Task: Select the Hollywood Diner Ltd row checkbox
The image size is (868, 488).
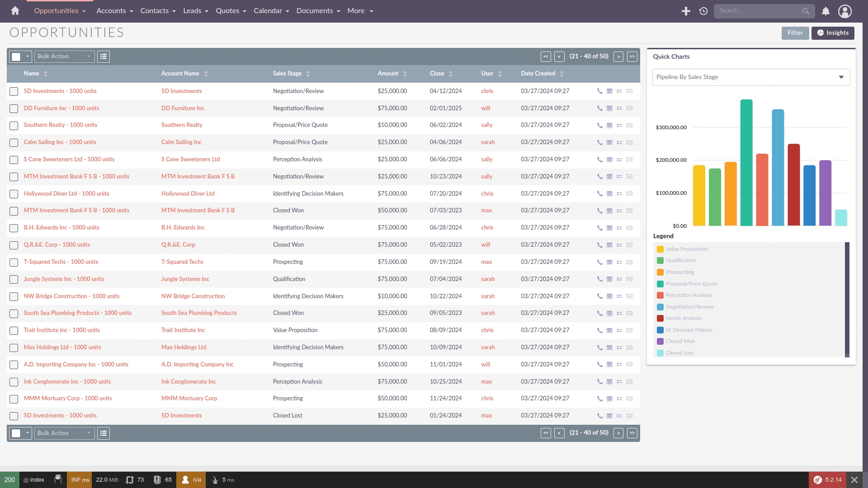Action: (14, 194)
